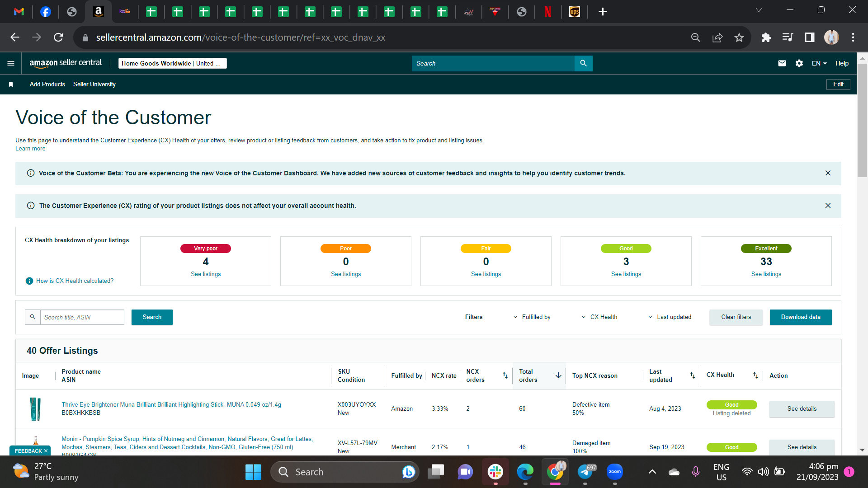Open the Home Goods Worldwide account switcher

[x=173, y=63]
